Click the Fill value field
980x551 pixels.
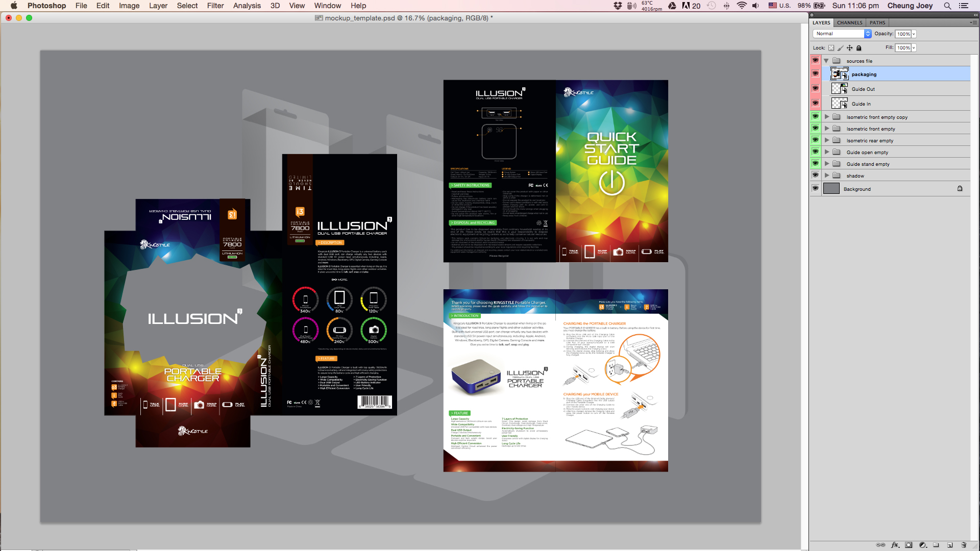(x=903, y=48)
